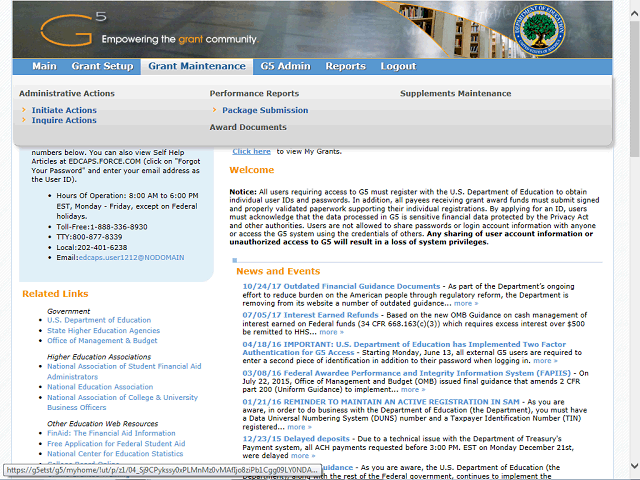Open National Association of Student Financial Aid Administrators link
The width and height of the screenshot is (640, 480).
point(124,371)
